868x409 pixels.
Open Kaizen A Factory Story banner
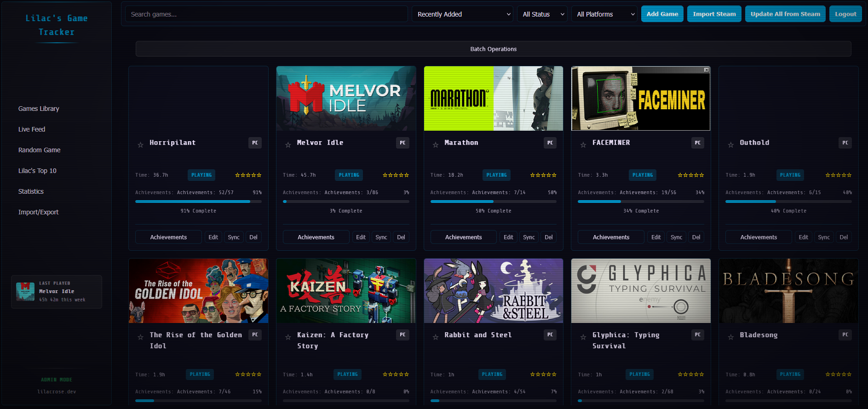pos(346,291)
